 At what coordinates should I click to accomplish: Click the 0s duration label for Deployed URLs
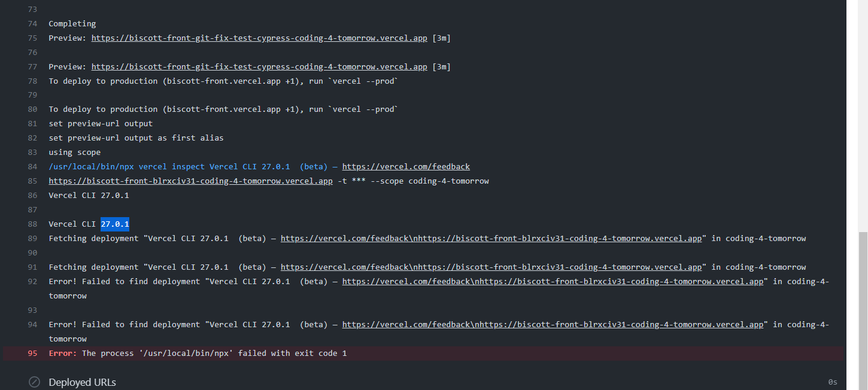click(x=832, y=382)
